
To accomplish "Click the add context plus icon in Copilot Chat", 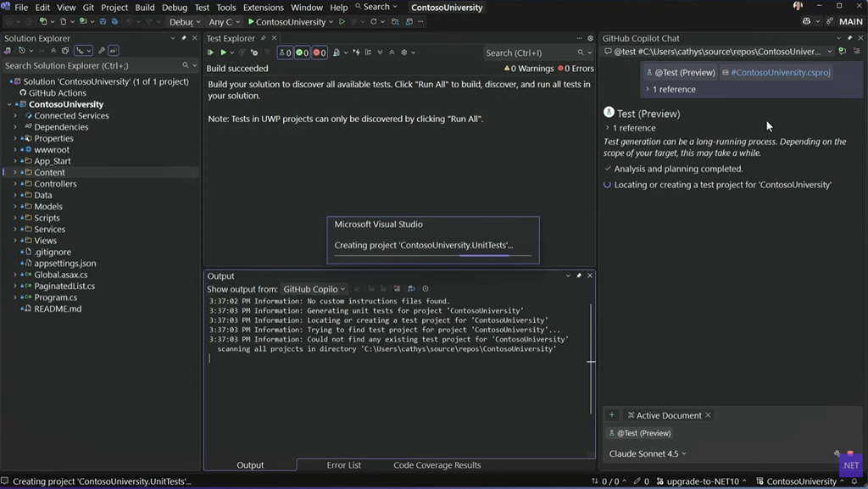I will 612,415.
